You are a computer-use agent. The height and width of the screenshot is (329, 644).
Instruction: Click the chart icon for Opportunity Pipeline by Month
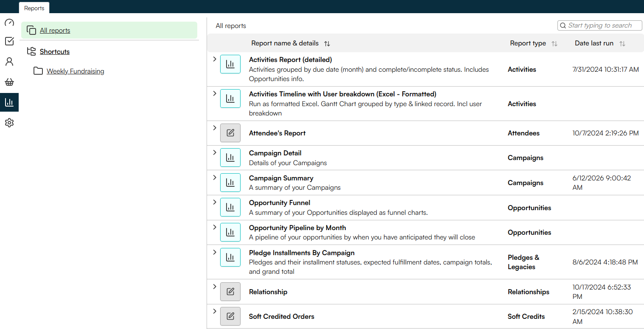[x=230, y=232]
